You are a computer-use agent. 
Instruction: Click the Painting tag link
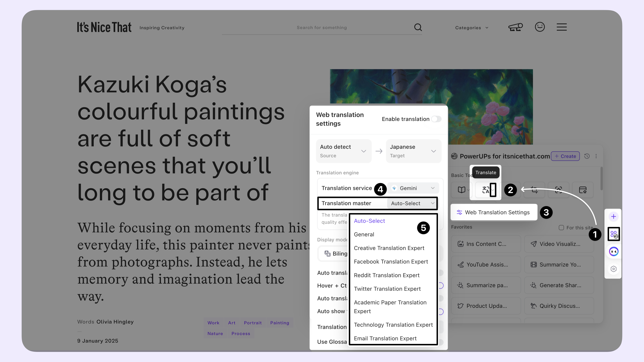pyautogui.click(x=279, y=323)
